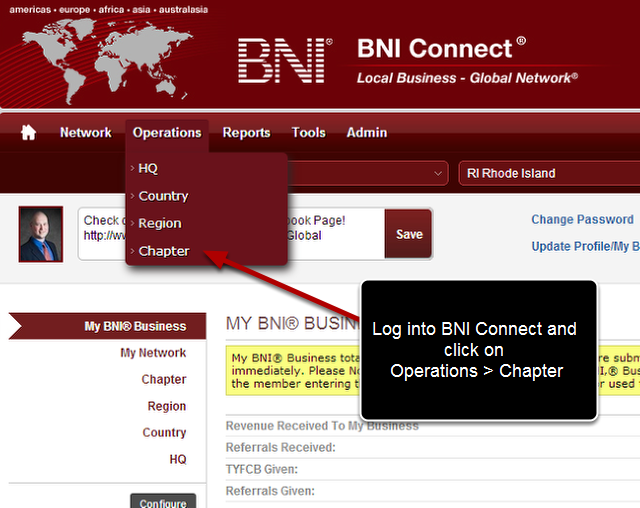
Task: Select Country from Operations dropdown
Action: (x=163, y=196)
